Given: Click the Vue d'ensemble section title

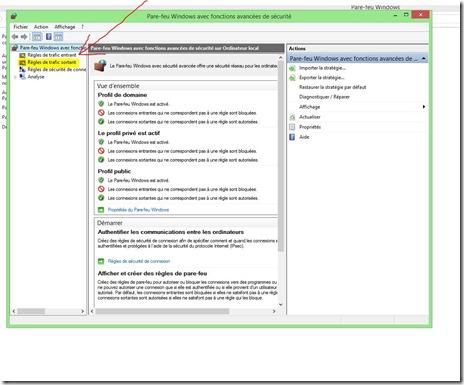Looking at the screenshot, I should [x=118, y=86].
